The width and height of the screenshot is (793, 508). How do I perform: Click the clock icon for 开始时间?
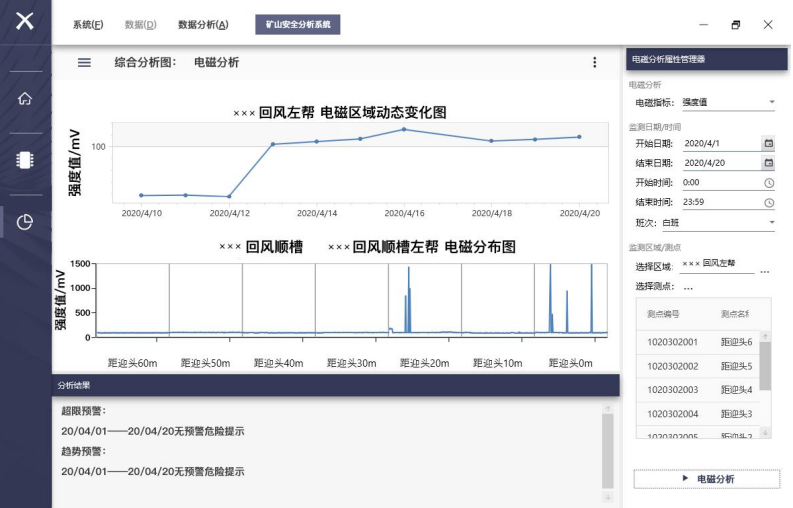[x=768, y=182]
